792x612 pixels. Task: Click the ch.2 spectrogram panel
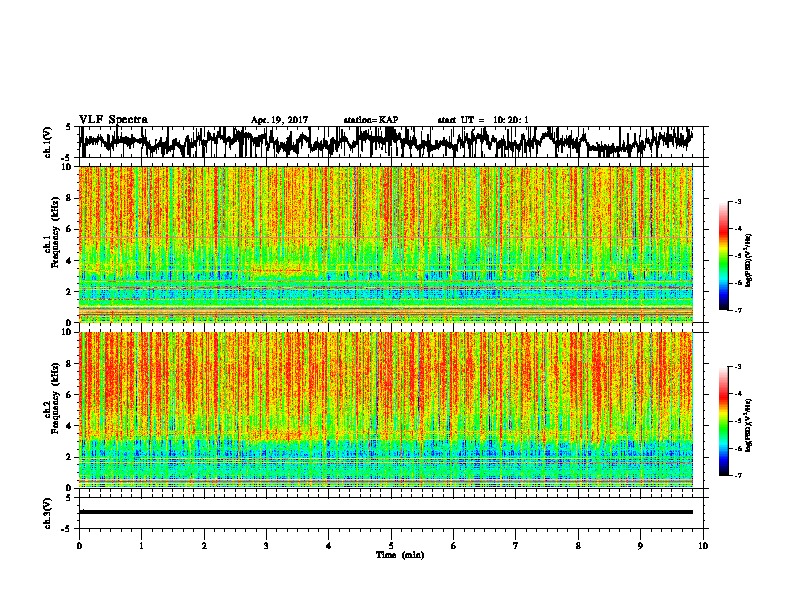coord(386,410)
